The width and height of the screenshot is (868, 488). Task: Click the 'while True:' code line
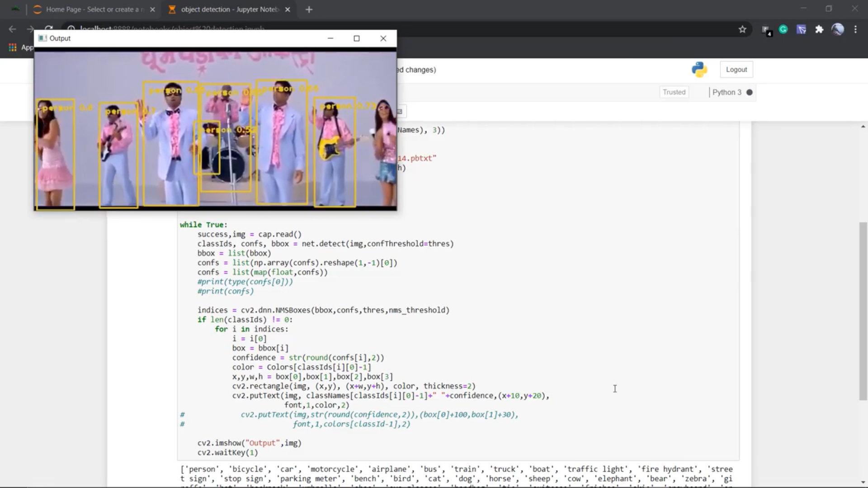pyautogui.click(x=203, y=225)
